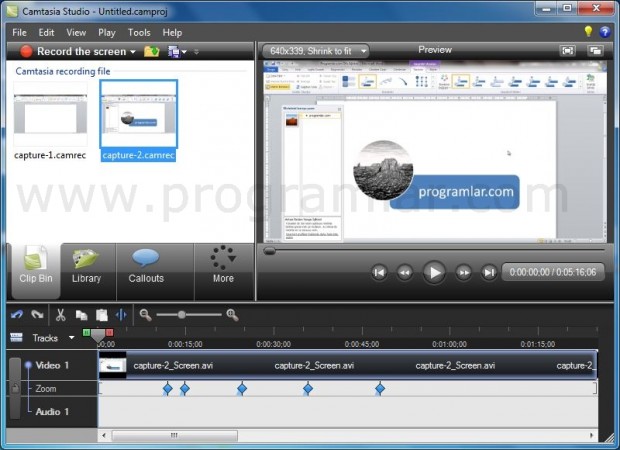The width and height of the screenshot is (620, 450).
Task: Open the Tools menu
Action: pyautogui.click(x=139, y=32)
